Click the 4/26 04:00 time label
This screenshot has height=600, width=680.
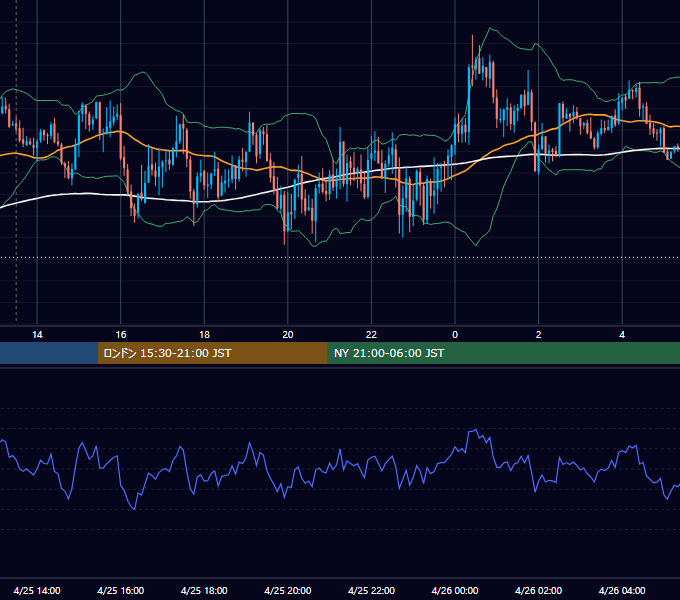[622, 590]
